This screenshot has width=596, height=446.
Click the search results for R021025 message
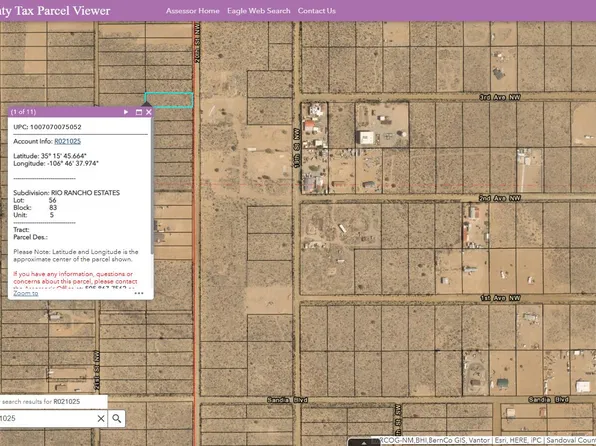tap(40, 402)
